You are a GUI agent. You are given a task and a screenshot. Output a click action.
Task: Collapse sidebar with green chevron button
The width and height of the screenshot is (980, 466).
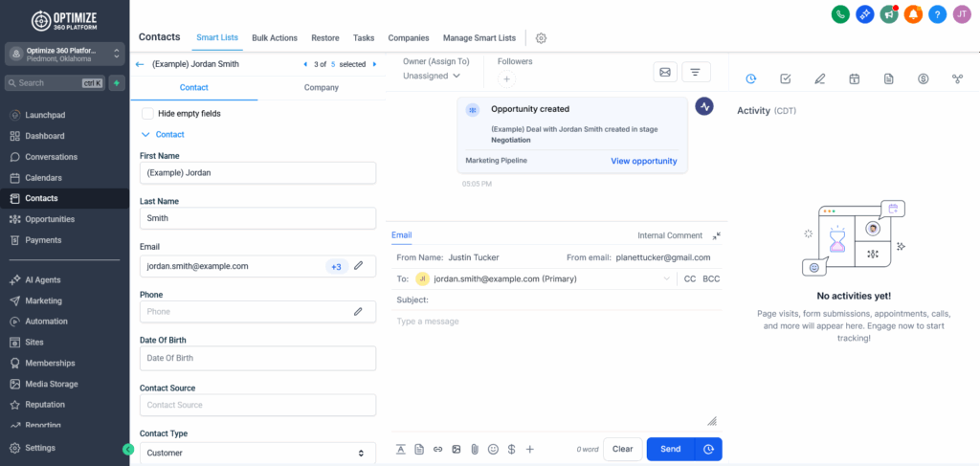coord(128,449)
